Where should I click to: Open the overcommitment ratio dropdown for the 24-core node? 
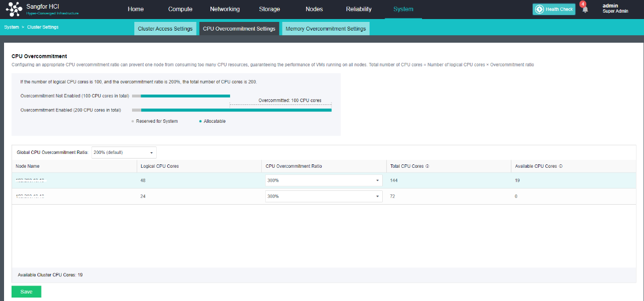(x=323, y=196)
